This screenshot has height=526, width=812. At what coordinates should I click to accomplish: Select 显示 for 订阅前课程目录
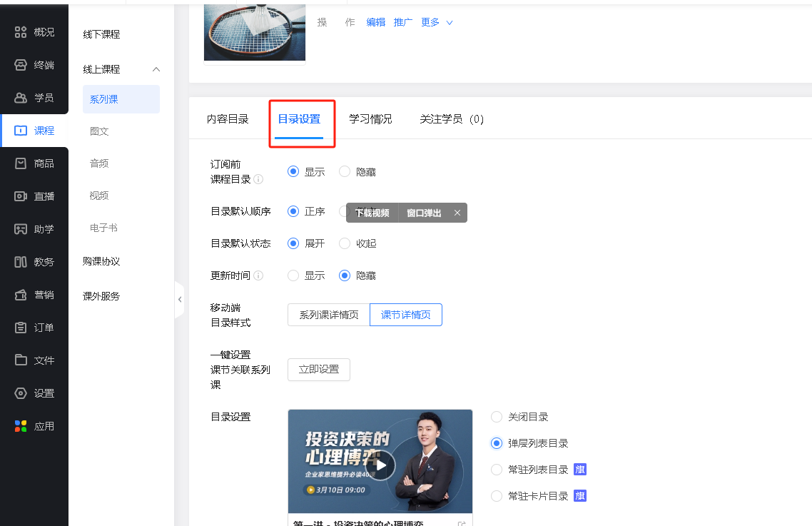(293, 171)
